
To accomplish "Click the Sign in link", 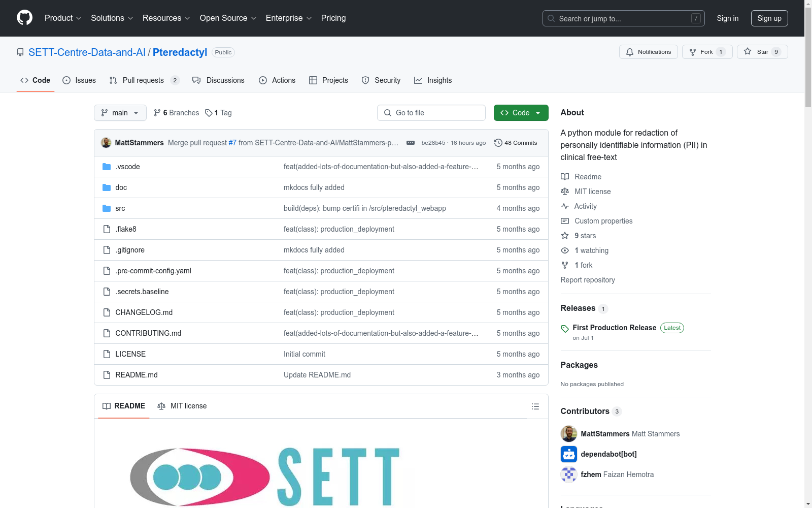I will (x=728, y=18).
